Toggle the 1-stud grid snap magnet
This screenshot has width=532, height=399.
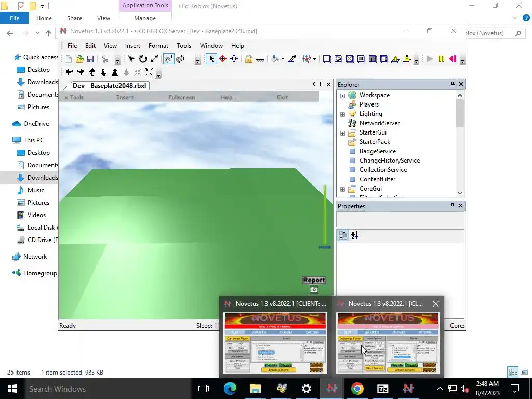point(169,59)
